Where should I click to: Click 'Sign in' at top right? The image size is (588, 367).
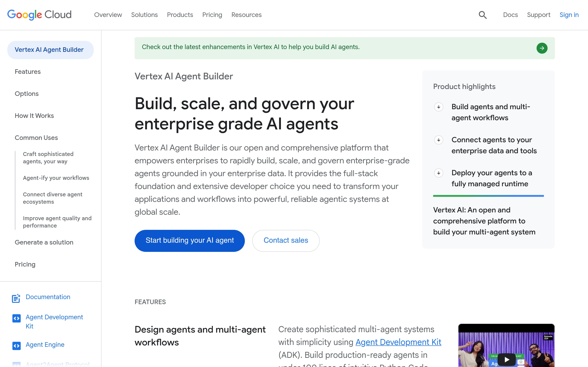coord(569,15)
